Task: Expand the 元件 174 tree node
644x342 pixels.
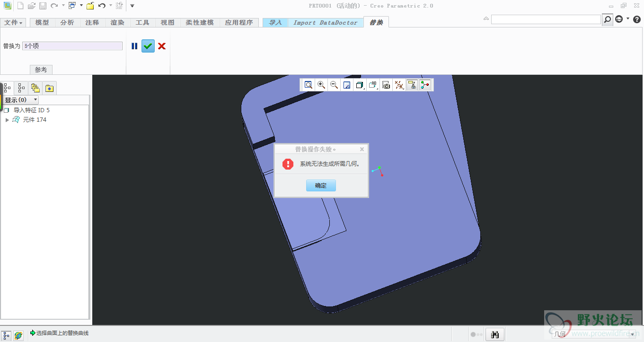Action: (7, 120)
